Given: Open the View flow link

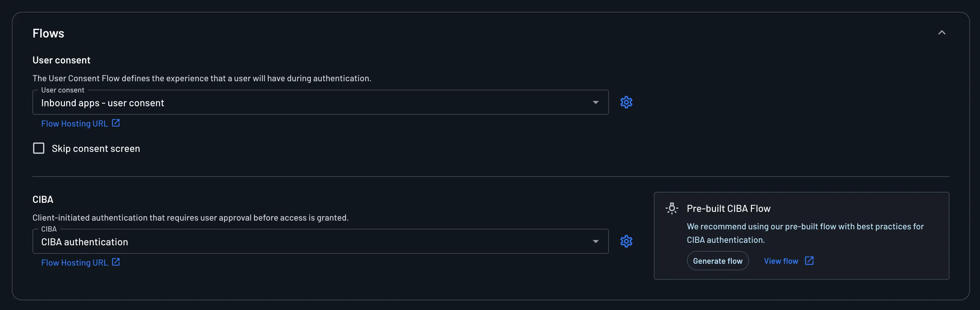Looking at the screenshot, I should (780, 261).
